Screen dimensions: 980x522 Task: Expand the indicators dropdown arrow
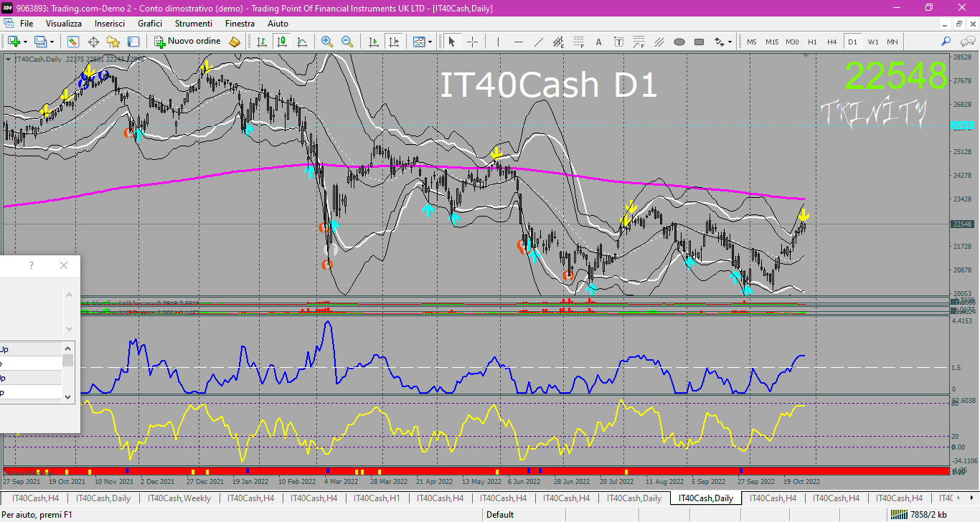[x=430, y=42]
